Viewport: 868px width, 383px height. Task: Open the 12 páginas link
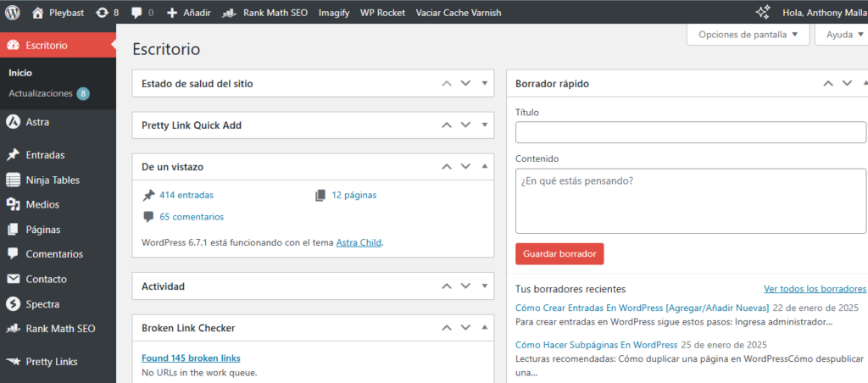[354, 195]
